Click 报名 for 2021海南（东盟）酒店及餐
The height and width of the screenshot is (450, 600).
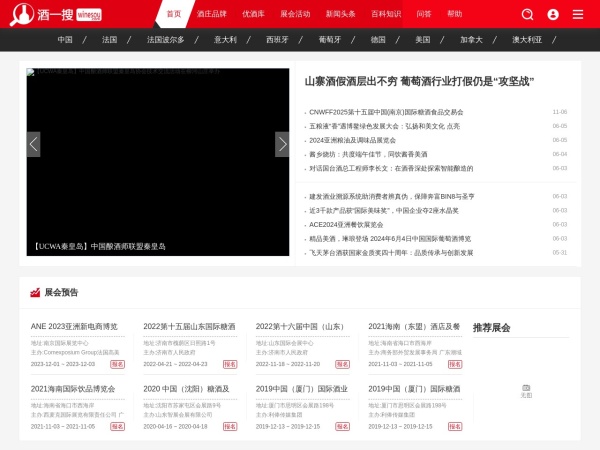[x=455, y=364]
